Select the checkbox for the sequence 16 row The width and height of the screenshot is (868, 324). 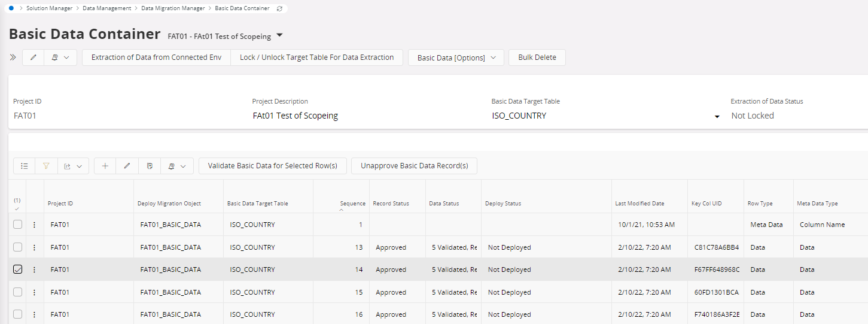[x=18, y=314]
